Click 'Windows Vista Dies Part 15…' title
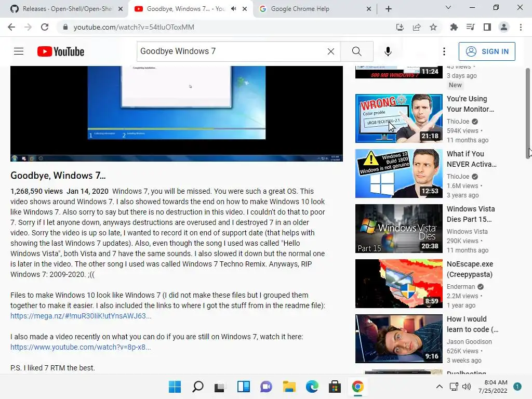 (471, 214)
